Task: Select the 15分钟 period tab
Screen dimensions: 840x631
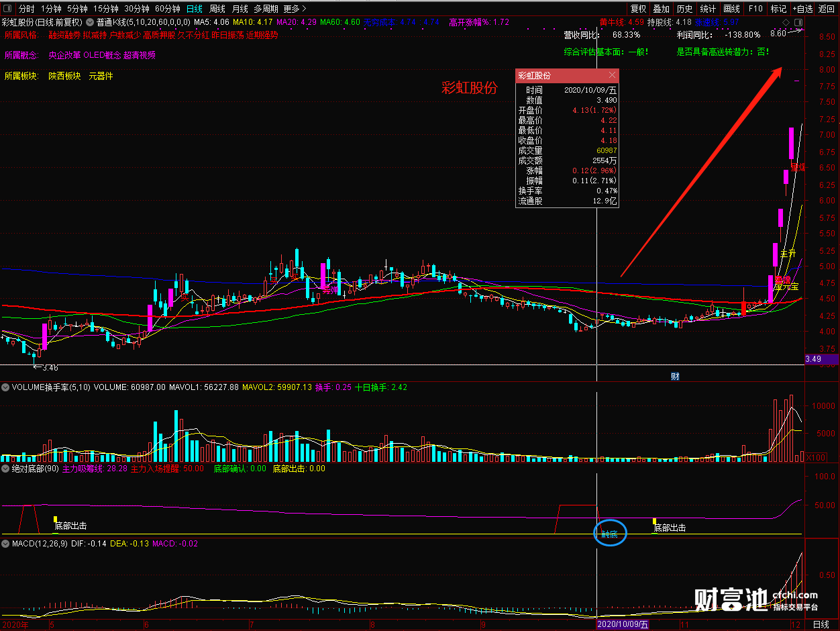Action: click(x=106, y=9)
